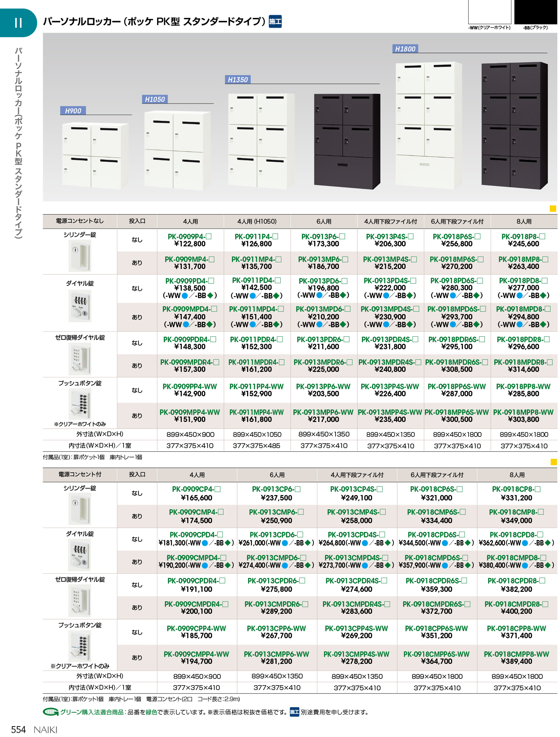The image size is (560, 737).
Task: Click the 施工 icon in the footer note
Action: point(294,712)
